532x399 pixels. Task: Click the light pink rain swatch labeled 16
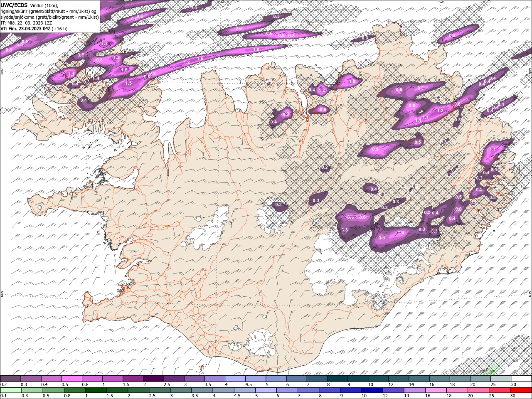[435, 390]
